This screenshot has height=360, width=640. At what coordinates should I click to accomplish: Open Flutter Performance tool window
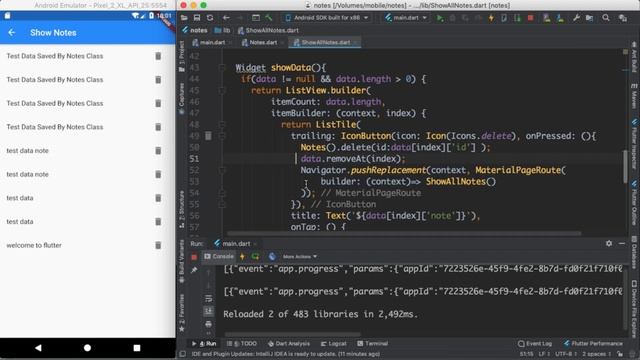[x=593, y=344]
